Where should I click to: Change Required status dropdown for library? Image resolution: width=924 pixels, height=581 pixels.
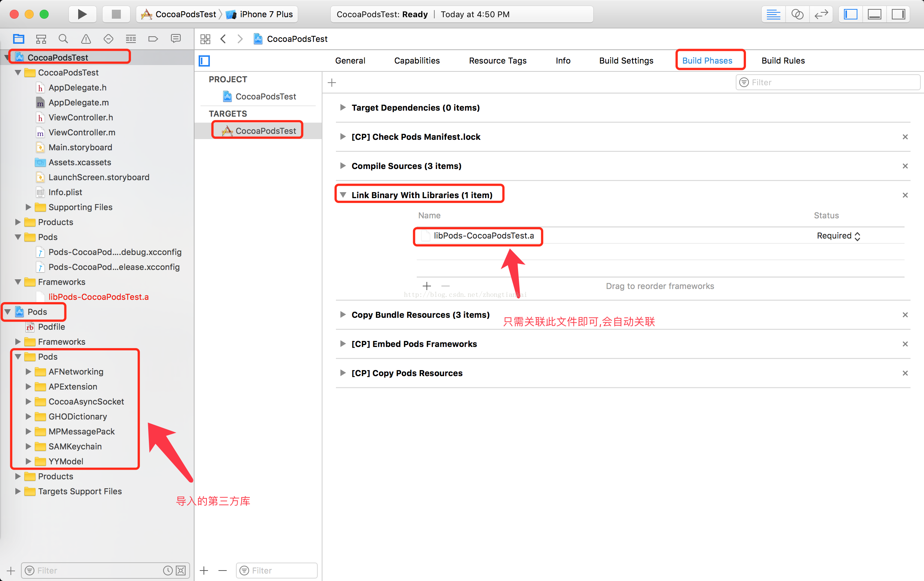click(x=838, y=236)
